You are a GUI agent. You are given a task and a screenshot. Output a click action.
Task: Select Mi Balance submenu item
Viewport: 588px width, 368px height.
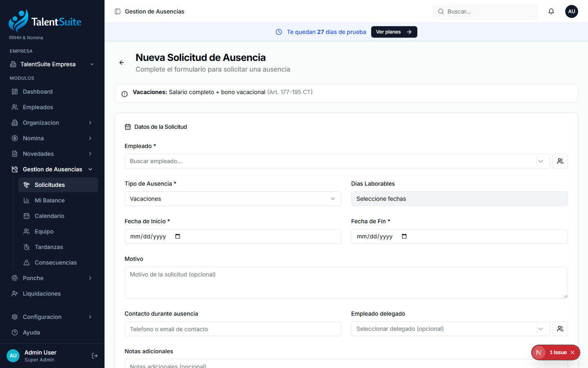tap(58, 200)
